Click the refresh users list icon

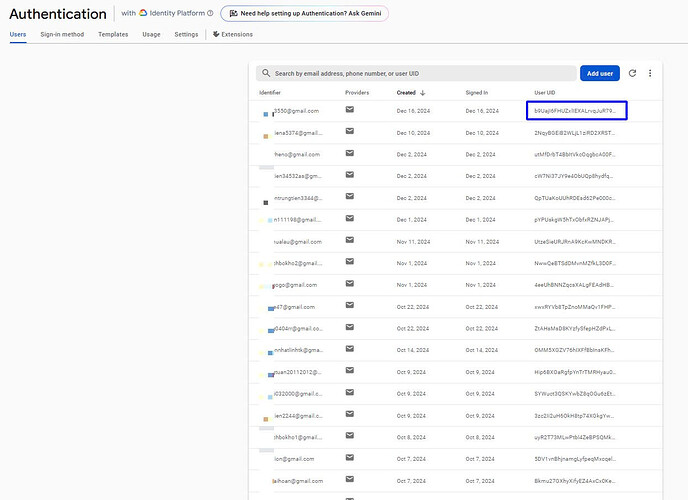pos(632,73)
